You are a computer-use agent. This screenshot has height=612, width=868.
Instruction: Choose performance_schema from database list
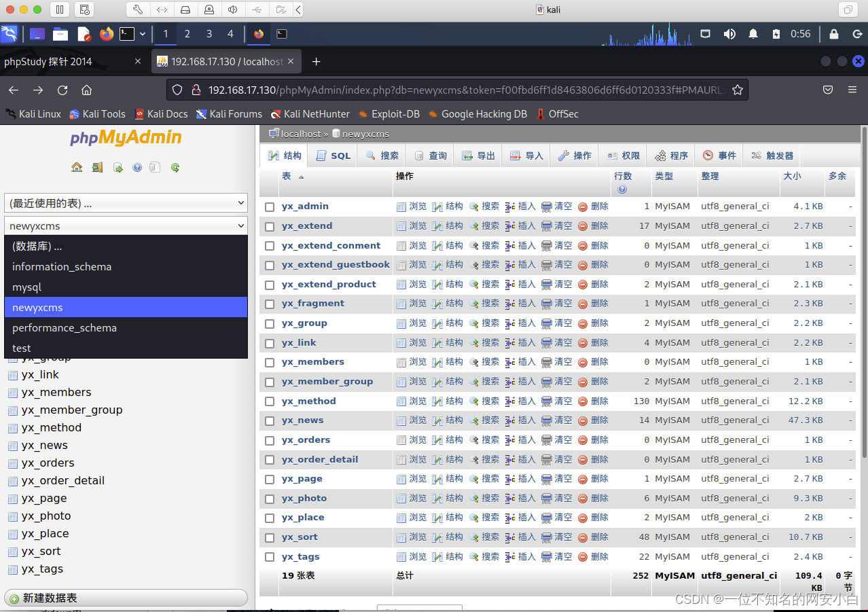point(126,328)
